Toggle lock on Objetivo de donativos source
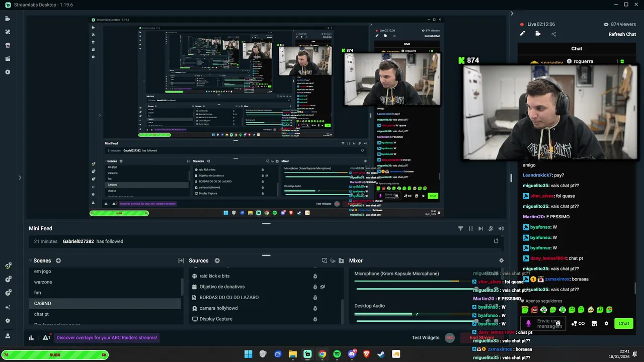 click(315, 287)
